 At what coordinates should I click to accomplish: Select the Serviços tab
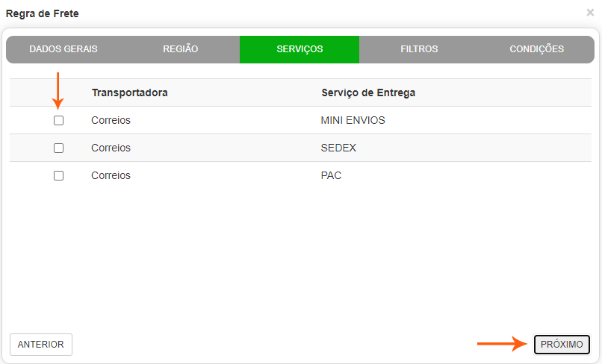coord(300,49)
